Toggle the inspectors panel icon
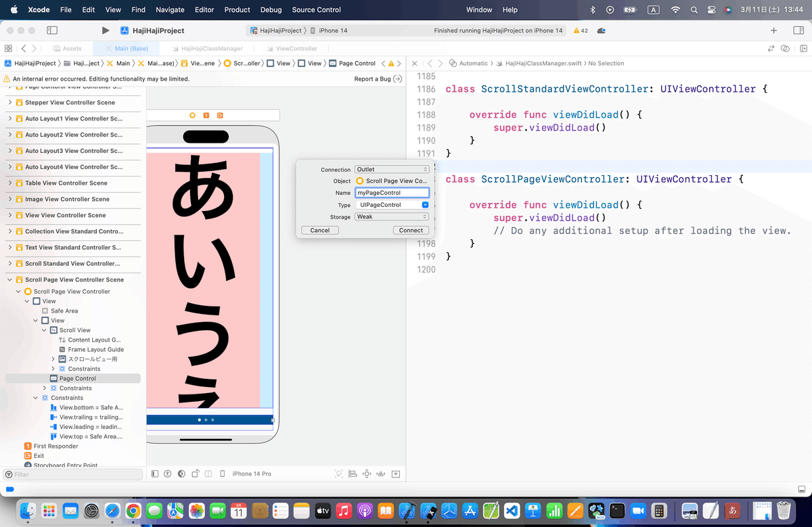Image resolution: width=812 pixels, height=527 pixels. [797, 30]
